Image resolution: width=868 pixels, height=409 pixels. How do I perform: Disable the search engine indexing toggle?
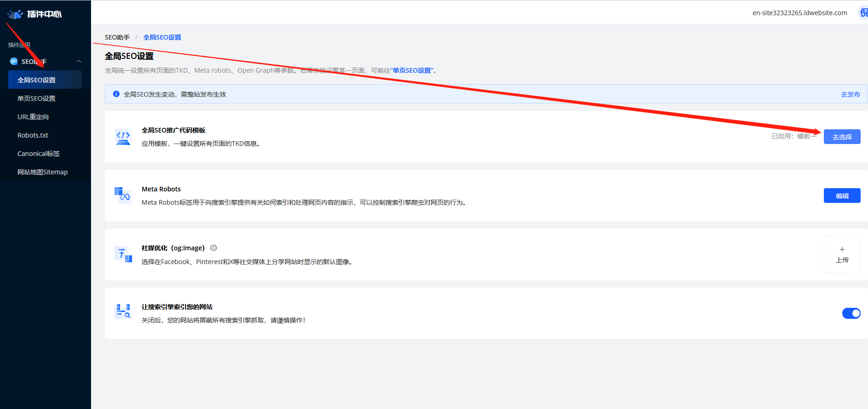851,313
